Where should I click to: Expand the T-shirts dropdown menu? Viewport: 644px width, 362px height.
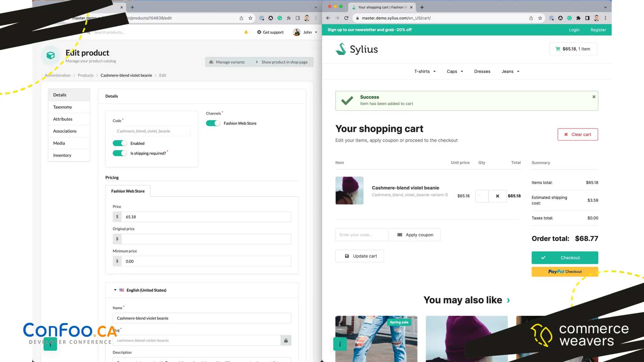point(425,71)
